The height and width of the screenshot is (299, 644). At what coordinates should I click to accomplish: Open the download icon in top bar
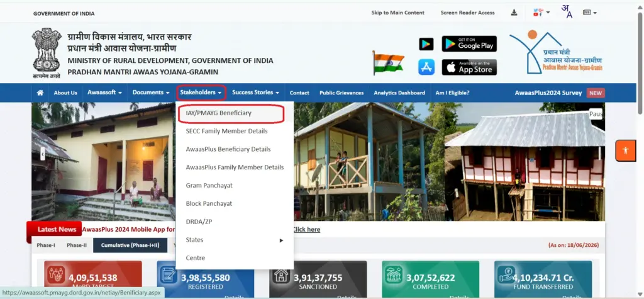pos(514,13)
